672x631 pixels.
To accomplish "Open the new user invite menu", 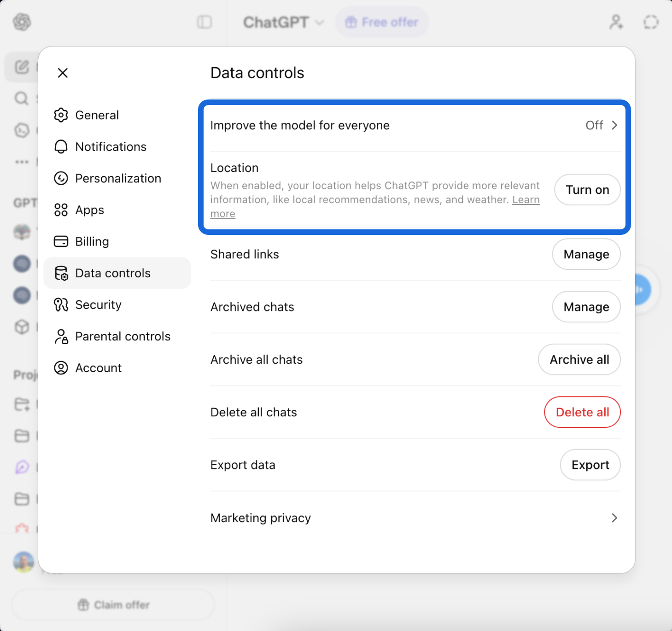I will (616, 22).
